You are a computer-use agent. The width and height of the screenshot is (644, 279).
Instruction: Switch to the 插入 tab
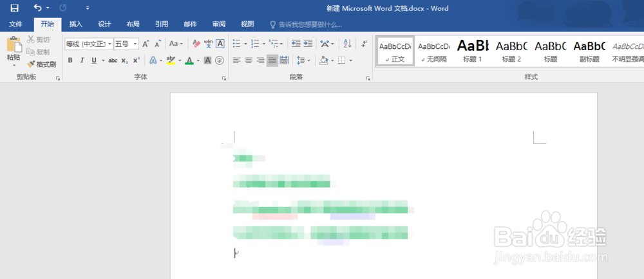pyautogui.click(x=76, y=24)
